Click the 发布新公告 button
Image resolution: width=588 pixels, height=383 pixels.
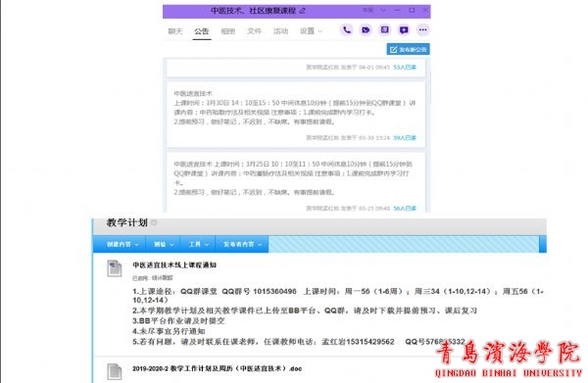(408, 50)
